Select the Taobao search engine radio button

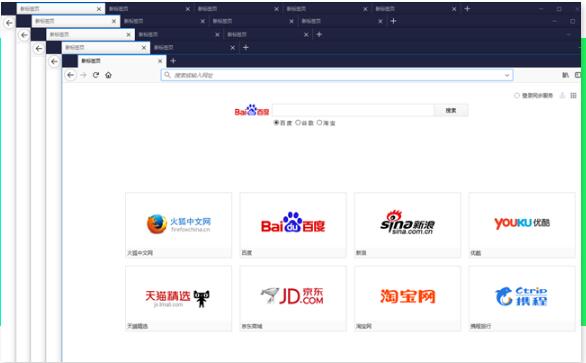[x=320, y=123]
